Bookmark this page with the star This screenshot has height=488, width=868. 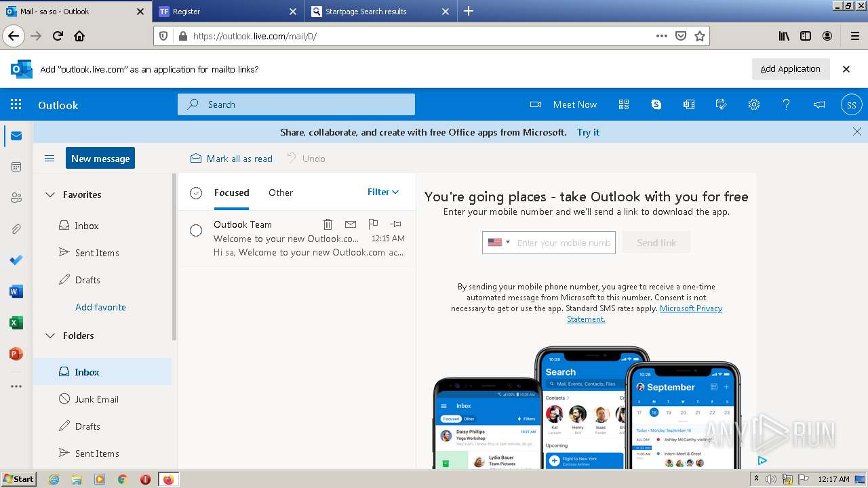coord(700,36)
